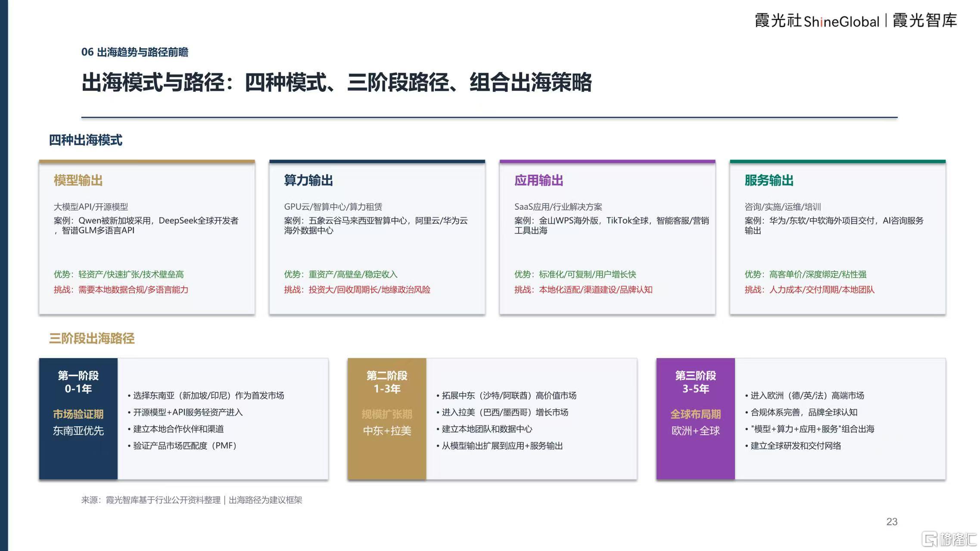Click the 第三阶段 3-5年 label
980x551 pixels.
click(696, 382)
